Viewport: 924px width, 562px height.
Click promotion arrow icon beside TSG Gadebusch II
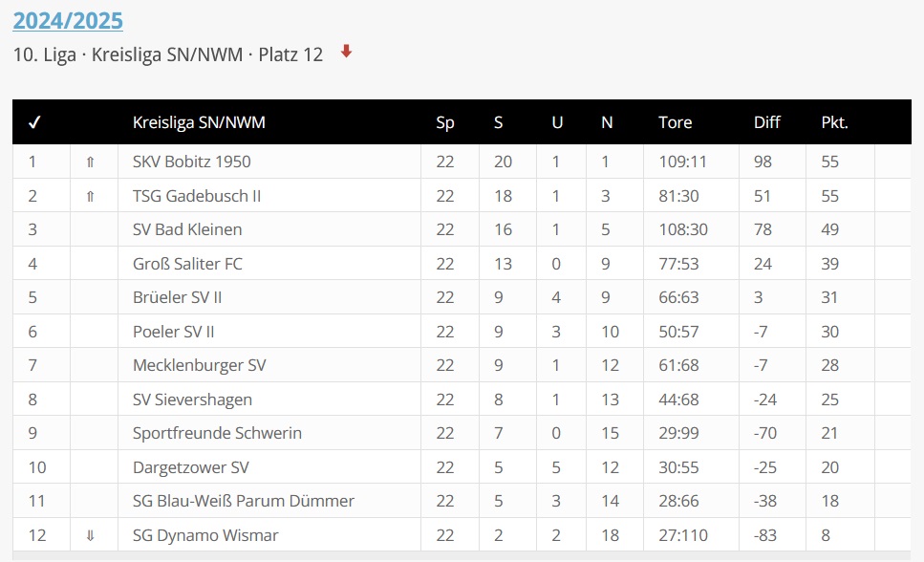(91, 196)
